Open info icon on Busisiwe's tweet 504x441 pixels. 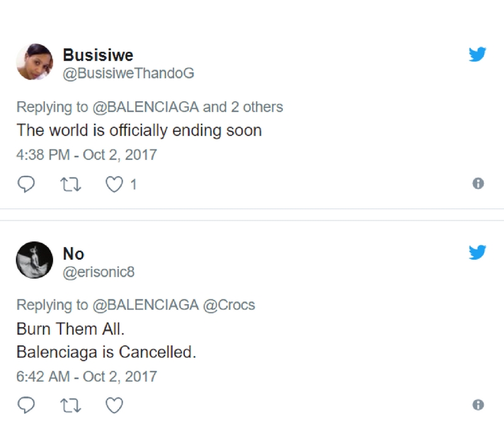click(478, 184)
